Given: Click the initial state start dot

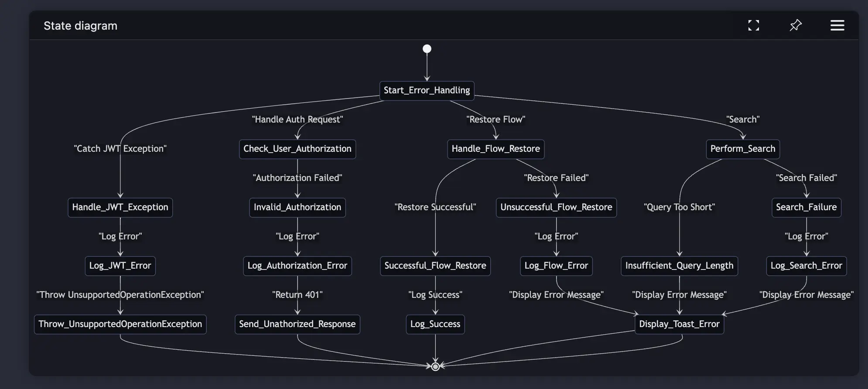Looking at the screenshot, I should (427, 49).
